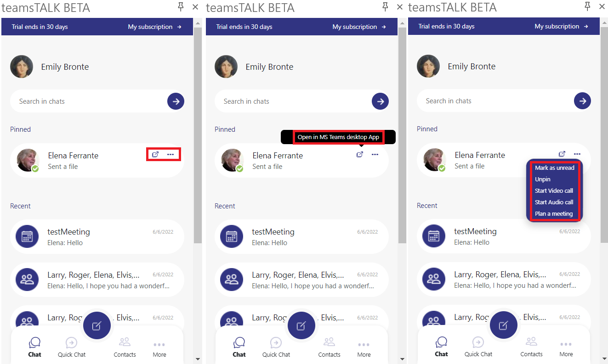Viewport: 608px width, 364px height.
Task: Click the open-in-Teams icon beneath the black tooltip
Action: [360, 155]
